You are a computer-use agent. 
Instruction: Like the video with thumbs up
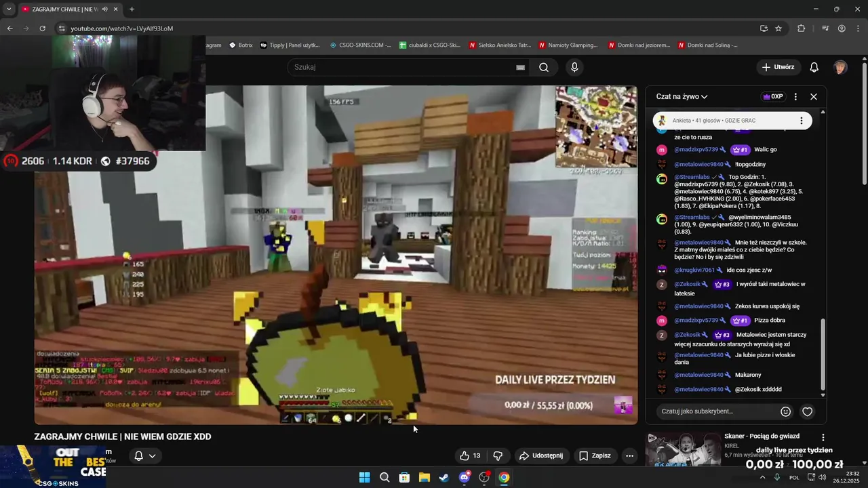click(470, 455)
